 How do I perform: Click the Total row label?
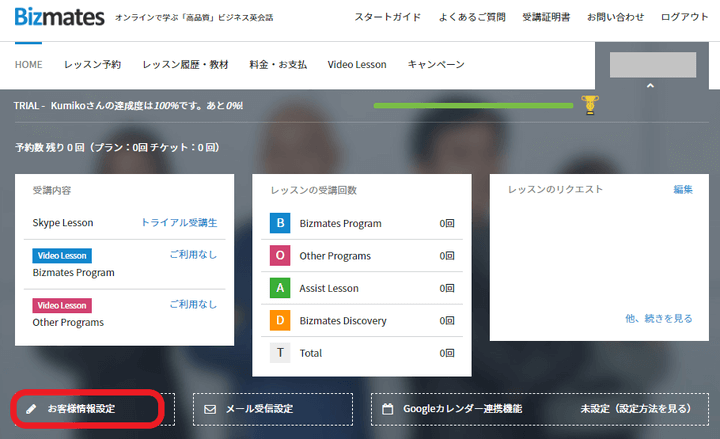click(x=311, y=353)
